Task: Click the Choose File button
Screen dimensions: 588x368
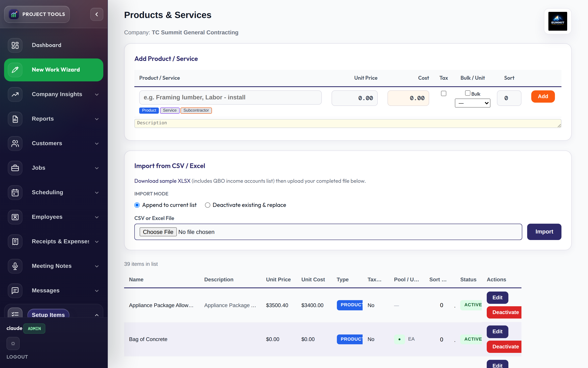Action: coord(158,232)
